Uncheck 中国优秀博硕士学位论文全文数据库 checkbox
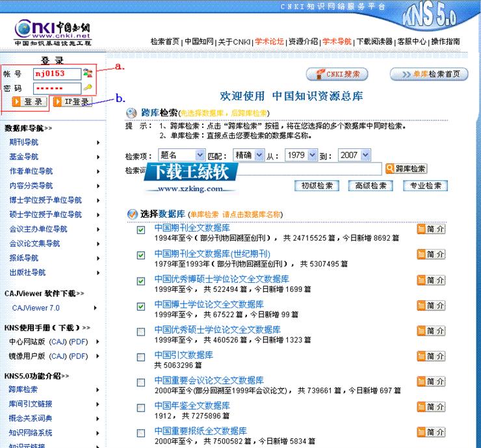Viewport: 481px width, 448px height. pyautogui.click(x=141, y=281)
